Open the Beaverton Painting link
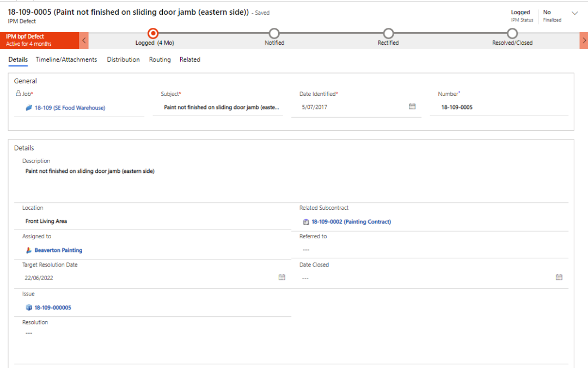This screenshot has width=588, height=368. [x=58, y=250]
